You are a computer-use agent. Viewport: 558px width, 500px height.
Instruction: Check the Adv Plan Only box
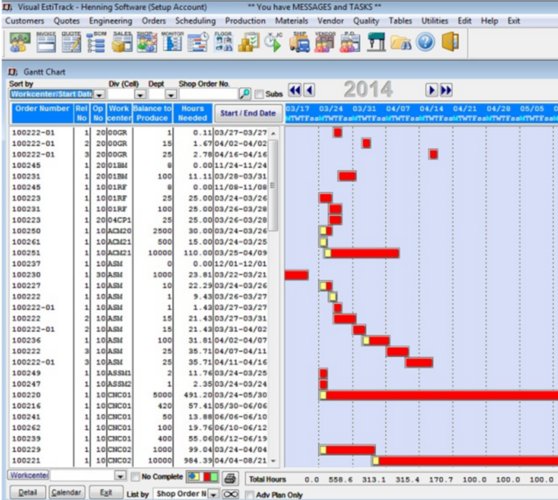(250, 495)
